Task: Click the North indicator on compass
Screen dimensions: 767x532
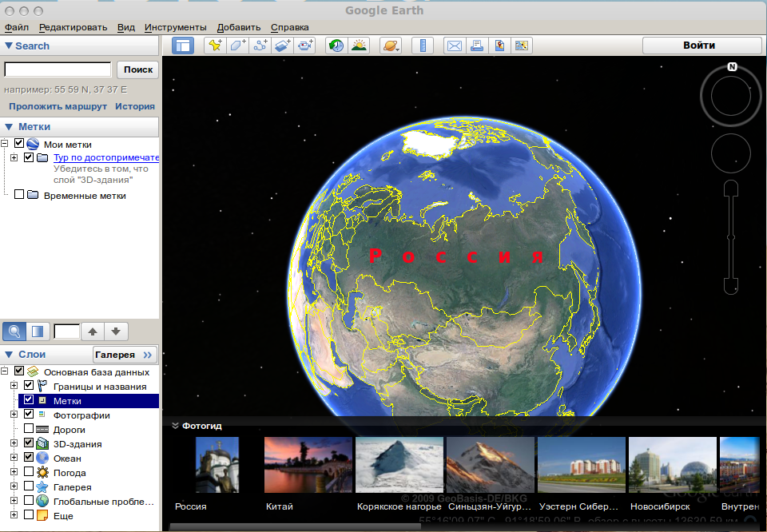Action: (x=732, y=67)
